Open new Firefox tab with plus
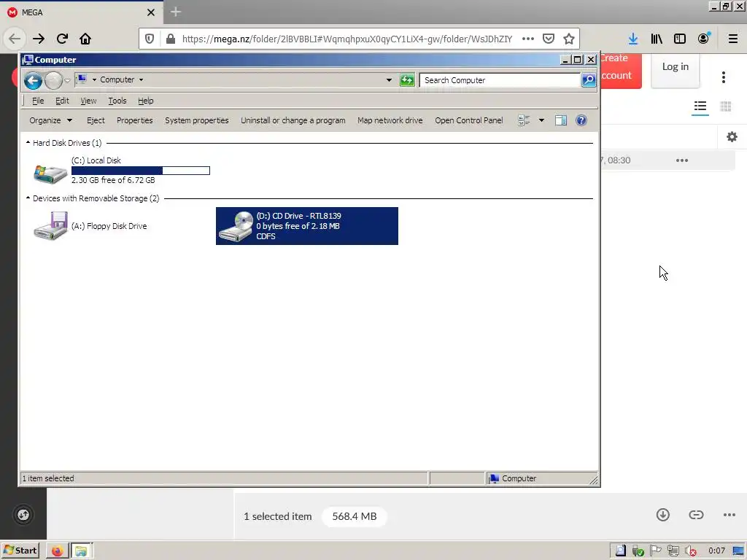Screen dimensions: 747x560 [176, 12]
